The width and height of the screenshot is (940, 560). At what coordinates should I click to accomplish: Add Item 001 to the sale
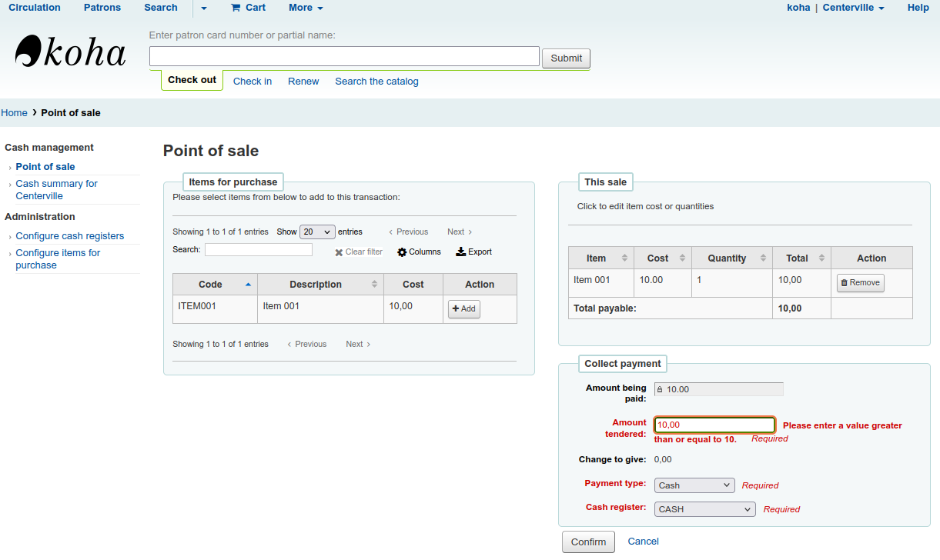coord(463,309)
